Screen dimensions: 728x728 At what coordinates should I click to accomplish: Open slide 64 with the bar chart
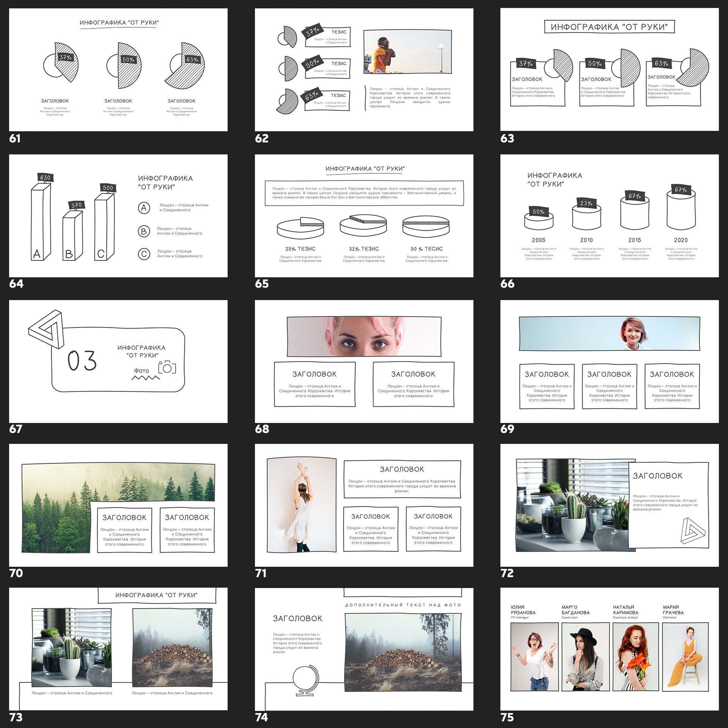(118, 215)
